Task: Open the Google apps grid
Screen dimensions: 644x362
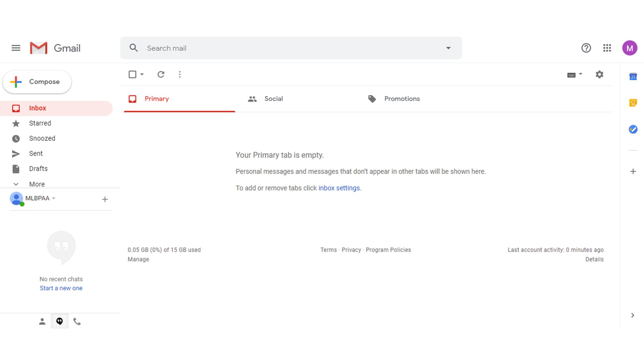Action: 607,48
